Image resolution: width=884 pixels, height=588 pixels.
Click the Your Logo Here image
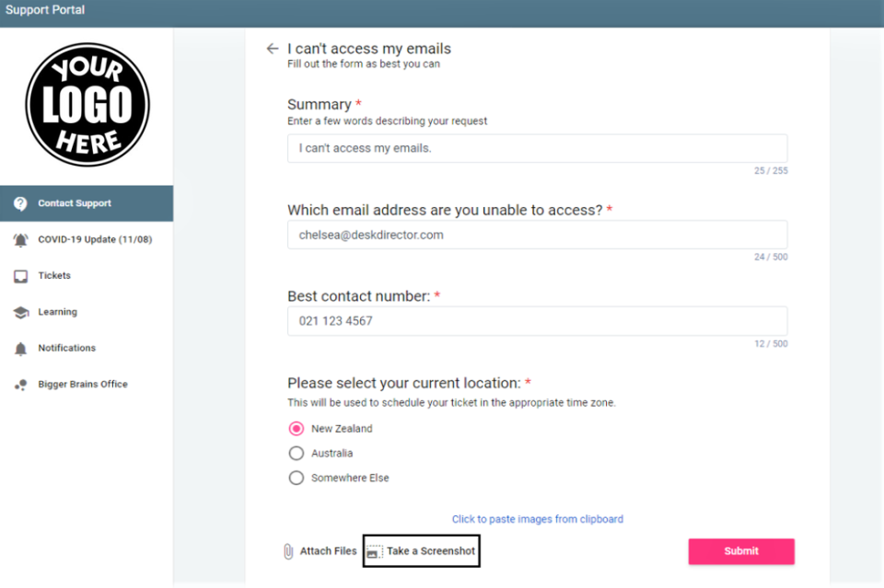pos(87,104)
